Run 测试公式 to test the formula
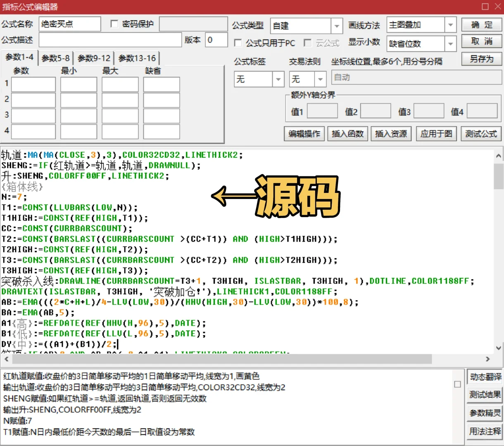This screenshot has width=504, height=446. [x=481, y=133]
